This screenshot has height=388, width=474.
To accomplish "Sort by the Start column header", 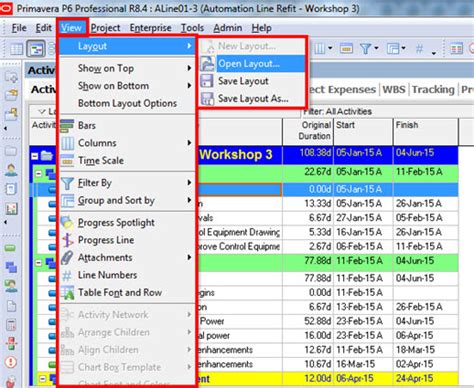I will click(x=363, y=132).
